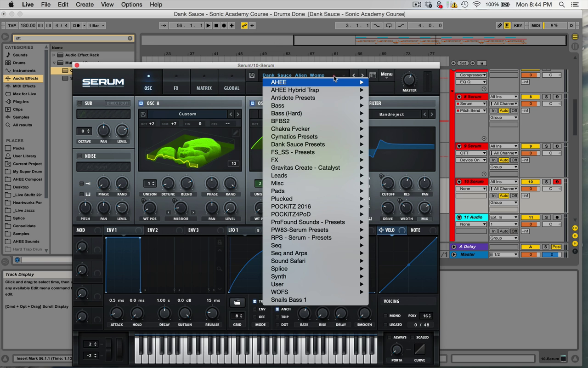Solo the 8 Serum track
This screenshot has width=588, height=368.
(x=547, y=97)
